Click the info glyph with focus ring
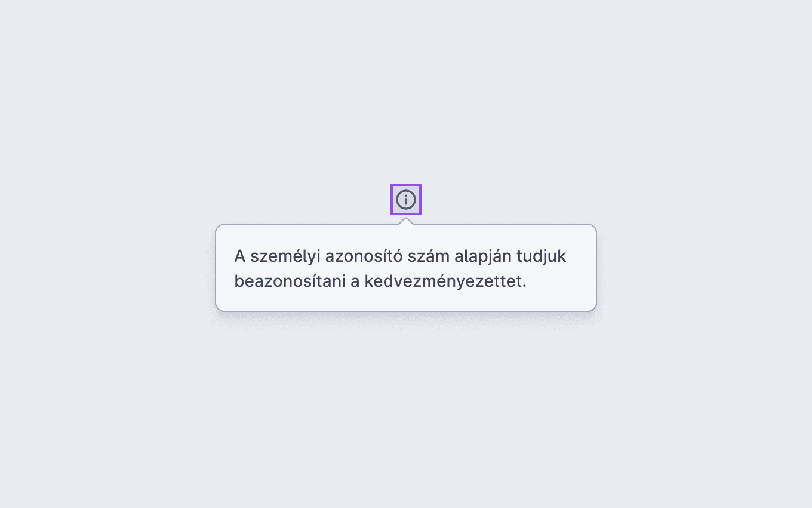 (x=406, y=200)
